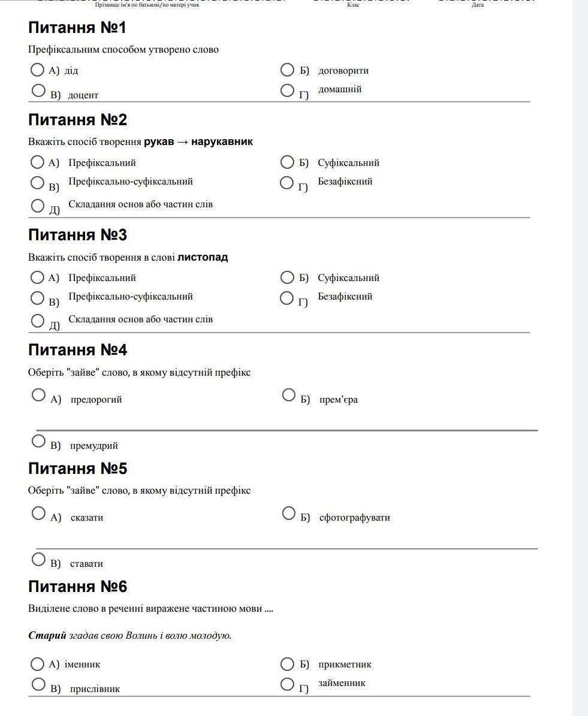
Task: Select the премудрий option
Action: [38, 441]
